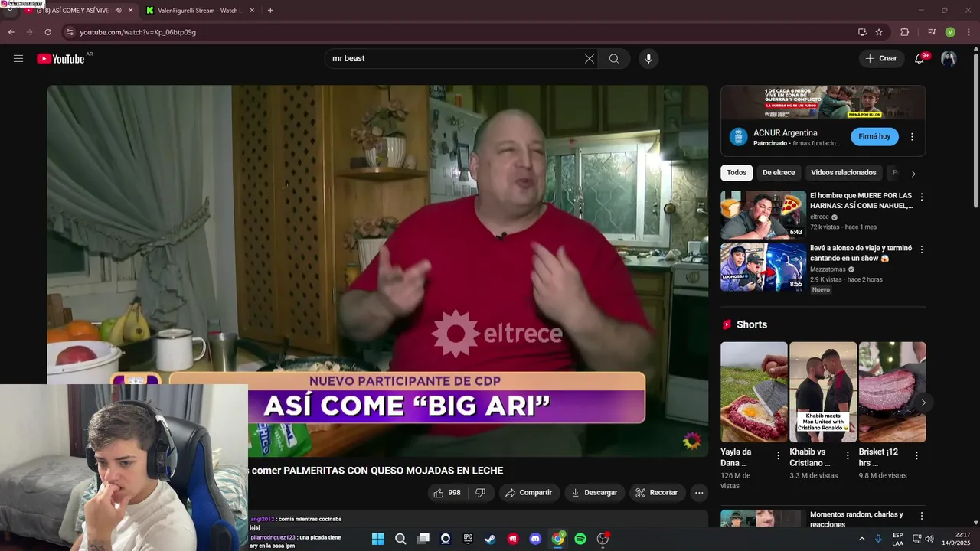Open the tab search dropdown arrow

[9, 11]
